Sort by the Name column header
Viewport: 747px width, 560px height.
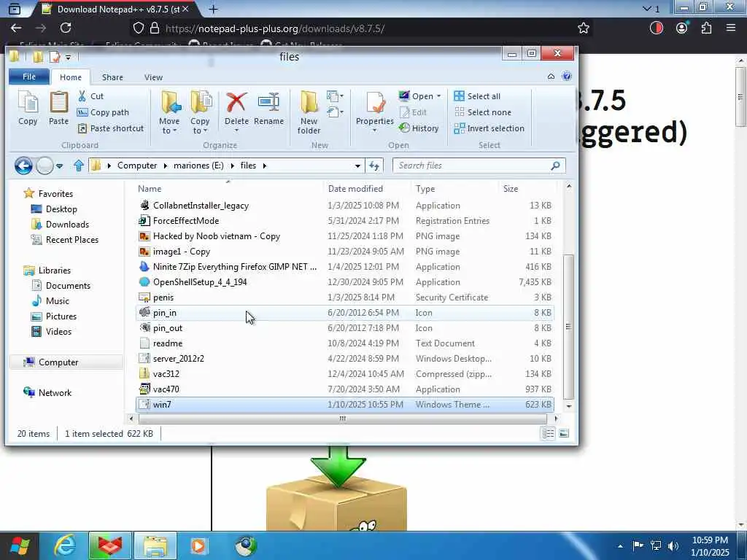click(228, 189)
